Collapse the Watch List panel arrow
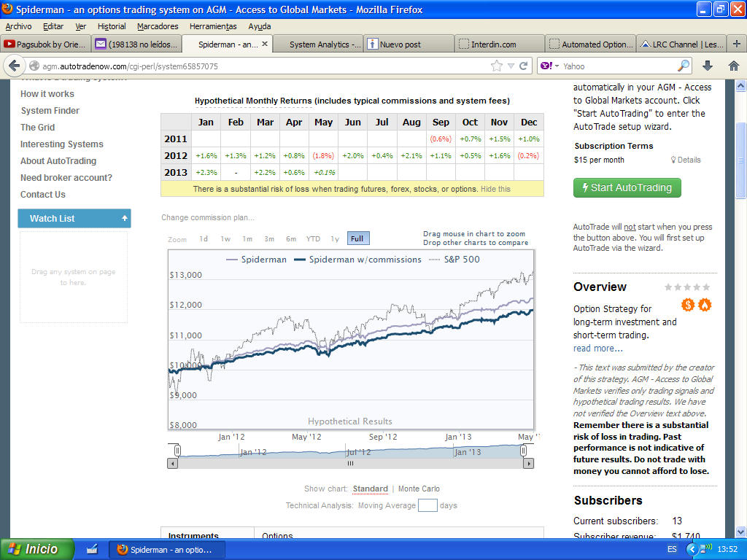The image size is (747, 560). coord(124,218)
